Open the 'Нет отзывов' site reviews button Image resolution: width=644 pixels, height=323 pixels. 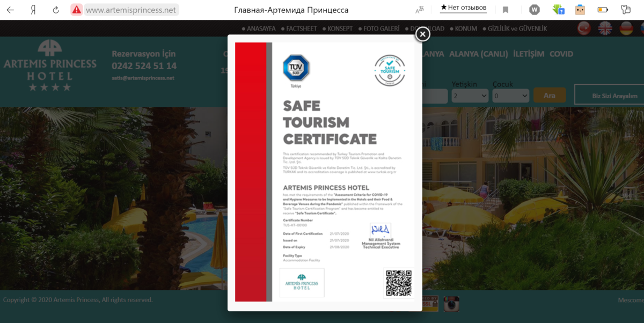464,8
